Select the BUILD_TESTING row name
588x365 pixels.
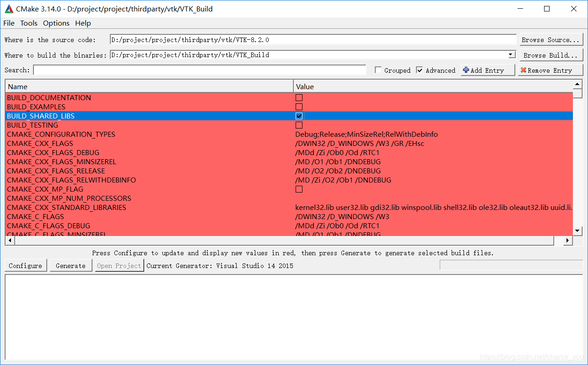[32, 125]
